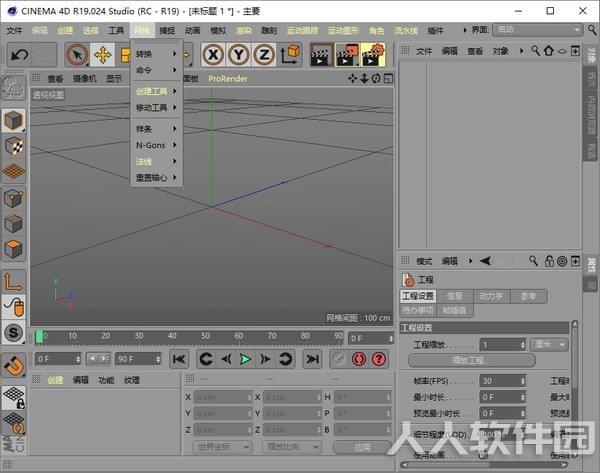Click the 缩放工程 button
This screenshot has width=600, height=473.
[471, 360]
